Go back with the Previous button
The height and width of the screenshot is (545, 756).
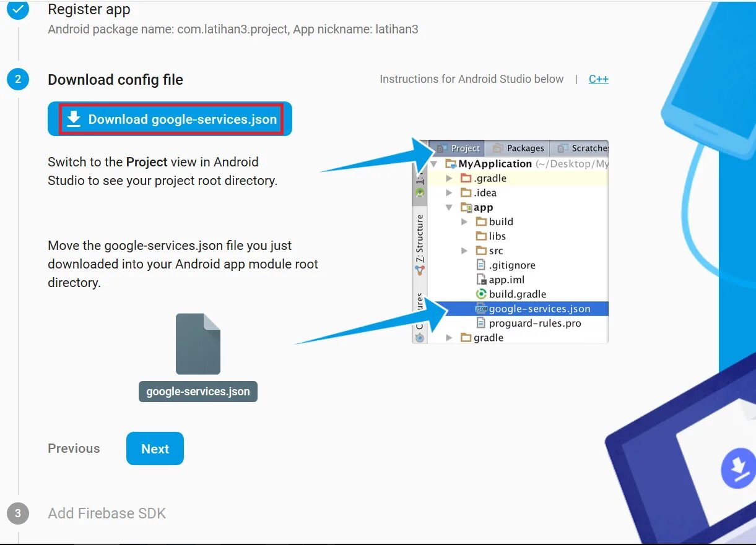tap(74, 448)
